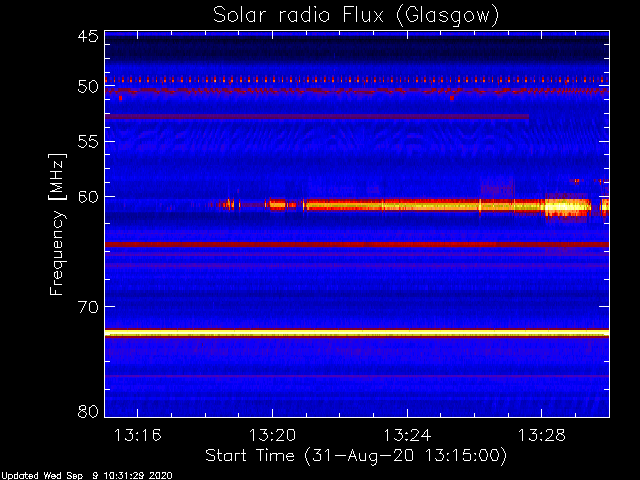Click the bright yellow emission band near 72 MHz
This screenshot has width=640, height=480.
pyautogui.click(x=357, y=333)
